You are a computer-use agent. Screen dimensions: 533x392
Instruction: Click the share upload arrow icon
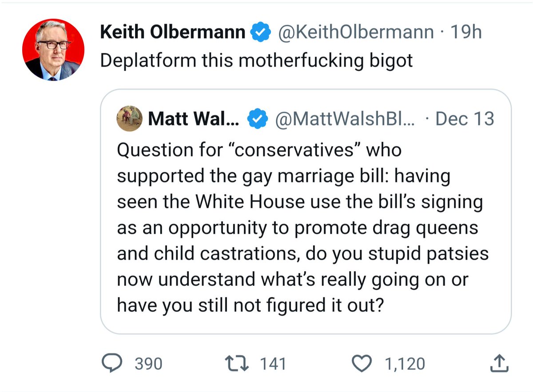[499, 364]
